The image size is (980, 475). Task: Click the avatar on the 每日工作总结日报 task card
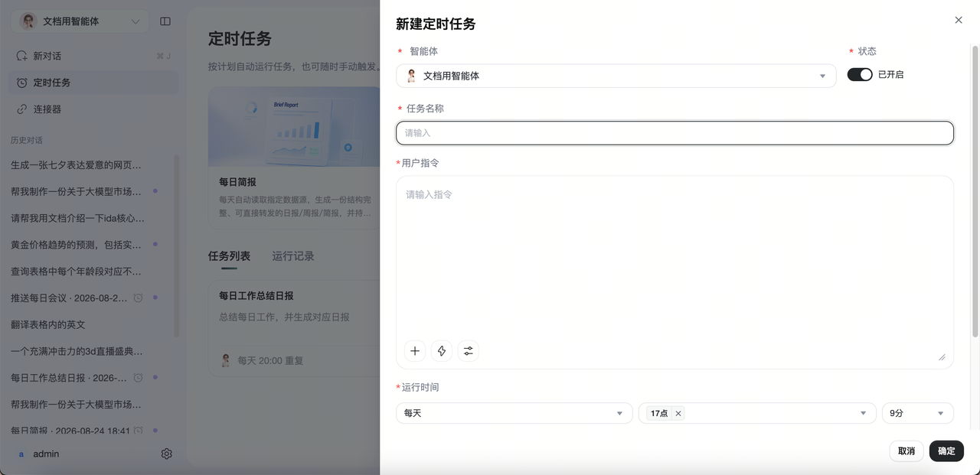226,360
